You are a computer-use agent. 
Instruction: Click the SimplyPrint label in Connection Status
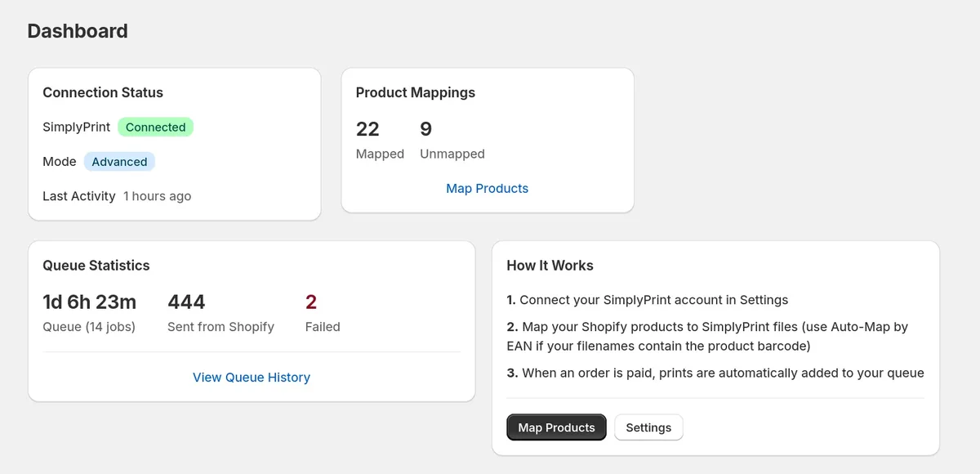(77, 127)
